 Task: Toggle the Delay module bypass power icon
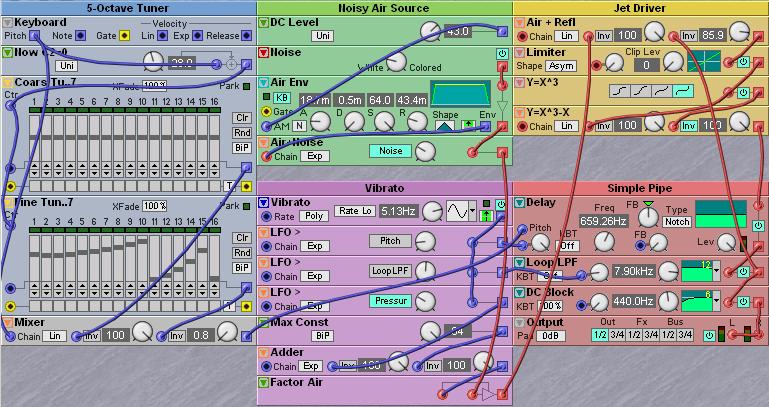758,225
